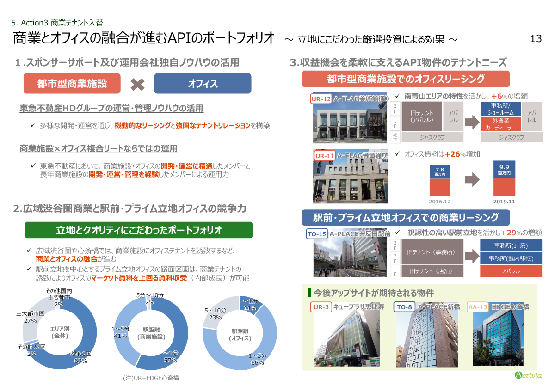Select the UR-12 property badge
555x392 pixels.
321,99
